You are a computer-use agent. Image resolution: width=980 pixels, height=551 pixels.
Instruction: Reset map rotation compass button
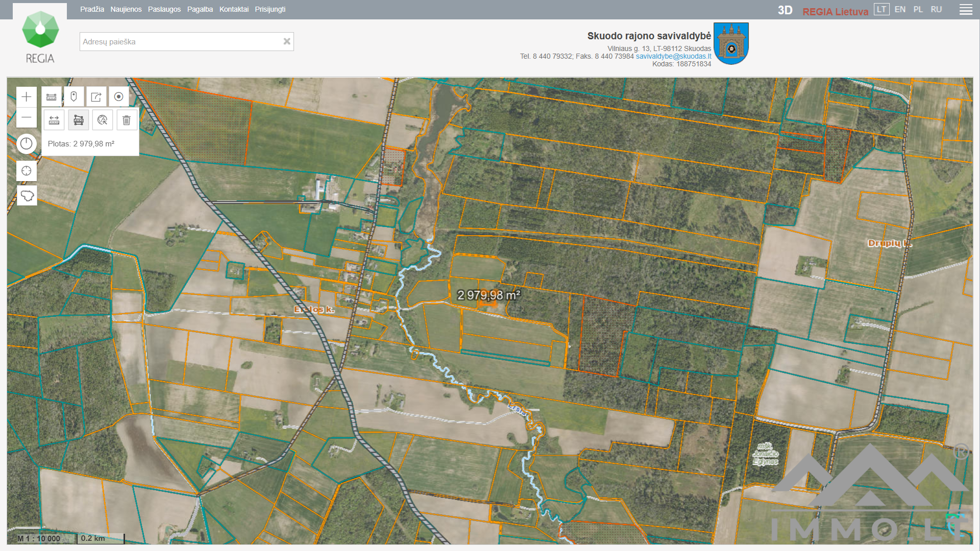coord(27,144)
